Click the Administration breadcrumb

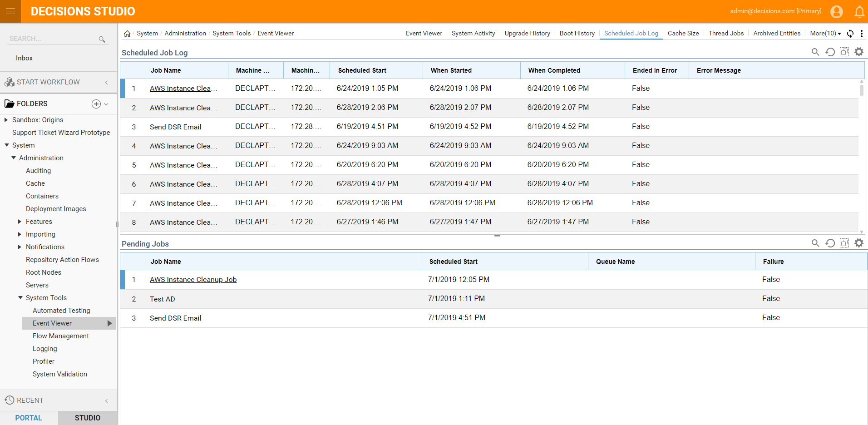[x=185, y=33]
